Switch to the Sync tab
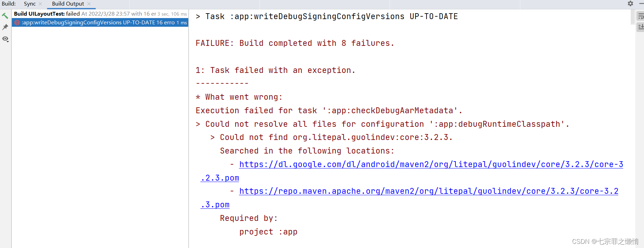Viewport: 644px width, 248px height. [30, 4]
